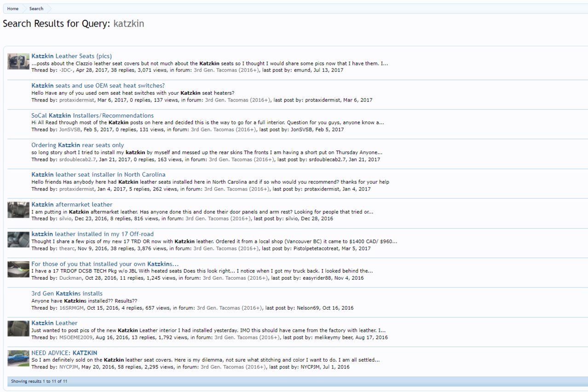
Task: Click thumbnail for 17 Off-road leather thread
Action: (x=18, y=240)
